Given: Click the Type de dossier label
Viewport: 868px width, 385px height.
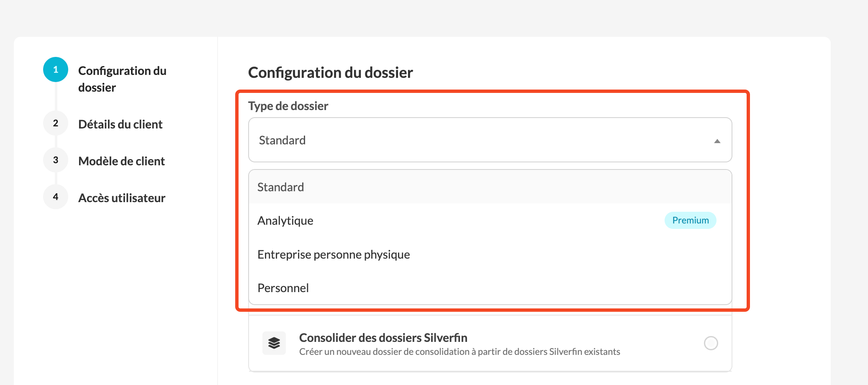Looking at the screenshot, I should coord(288,106).
